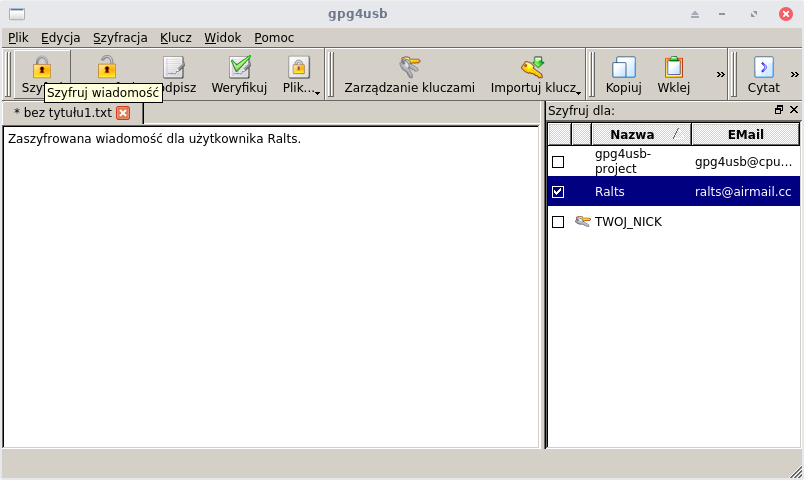804x480 pixels.
Task: Click the Plik... file encryption icon
Action: point(299,67)
